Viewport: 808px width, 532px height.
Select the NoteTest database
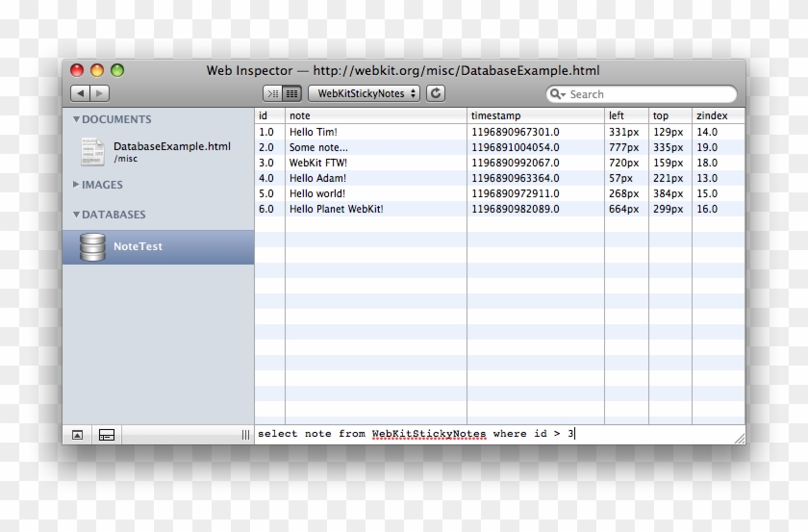138,246
